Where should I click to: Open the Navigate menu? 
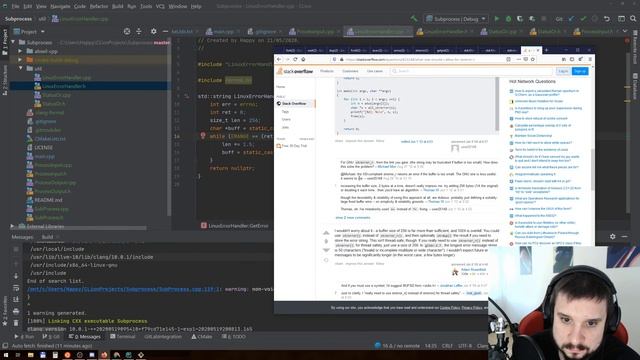[x=60, y=7]
